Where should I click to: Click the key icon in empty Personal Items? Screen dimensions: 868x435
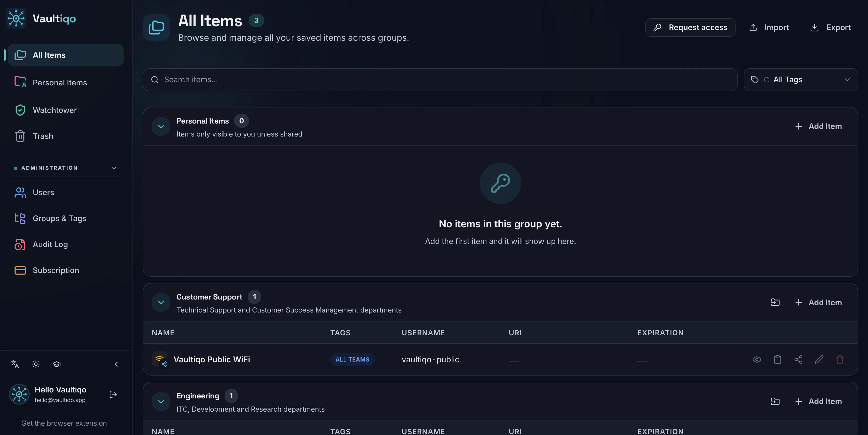[x=500, y=183]
